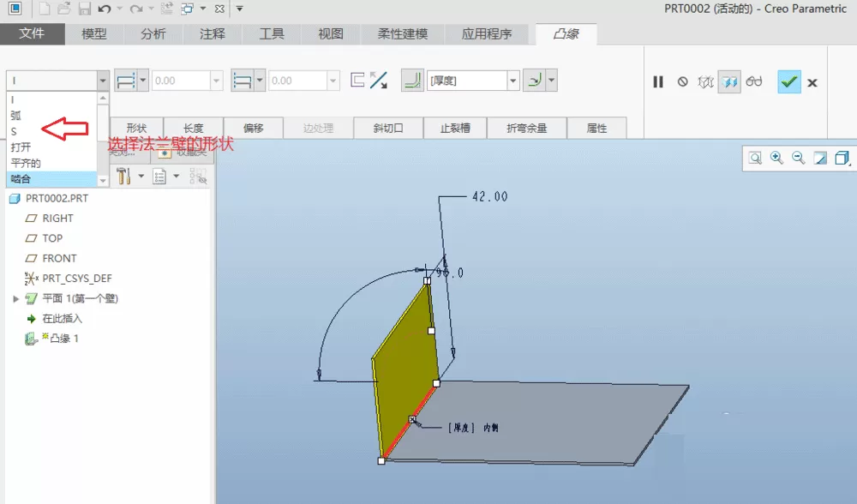This screenshot has width=857, height=504.
Task: Open the 厚度 bend radius dropdown arrow
Action: 512,81
